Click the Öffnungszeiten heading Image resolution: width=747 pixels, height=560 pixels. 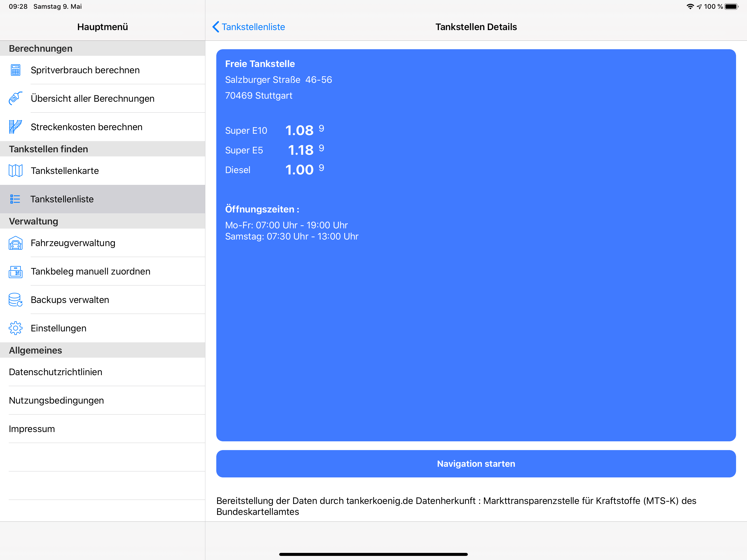[262, 209]
